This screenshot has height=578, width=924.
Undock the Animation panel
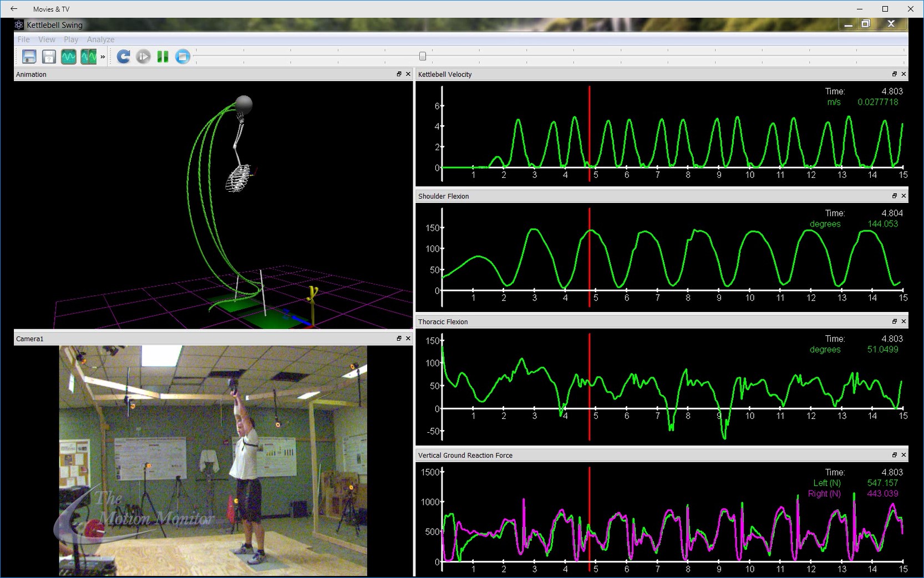click(x=399, y=74)
